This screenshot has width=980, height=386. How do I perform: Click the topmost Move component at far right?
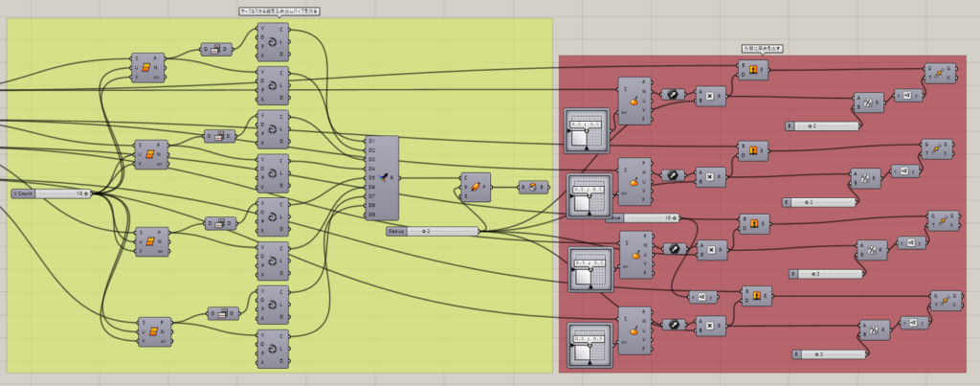point(939,73)
